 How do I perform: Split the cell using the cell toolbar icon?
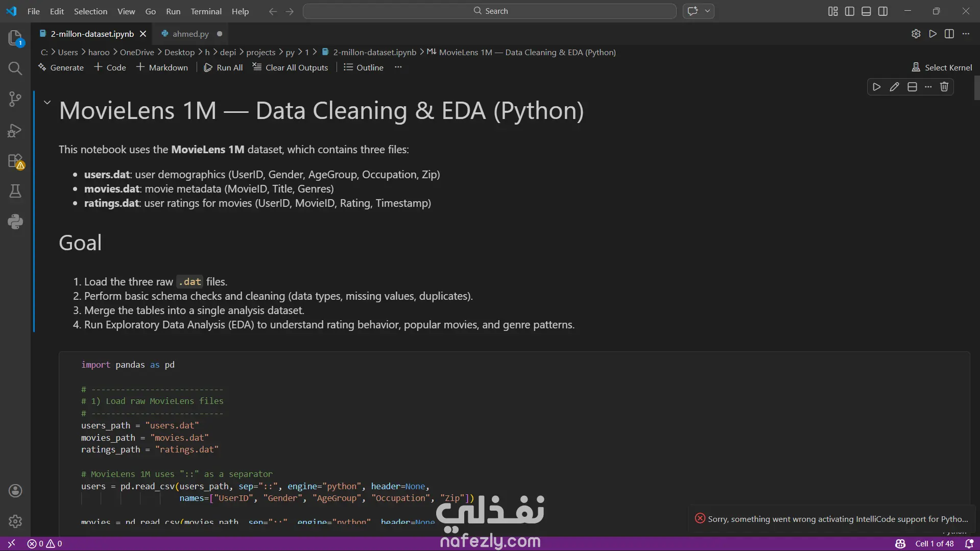click(x=912, y=87)
